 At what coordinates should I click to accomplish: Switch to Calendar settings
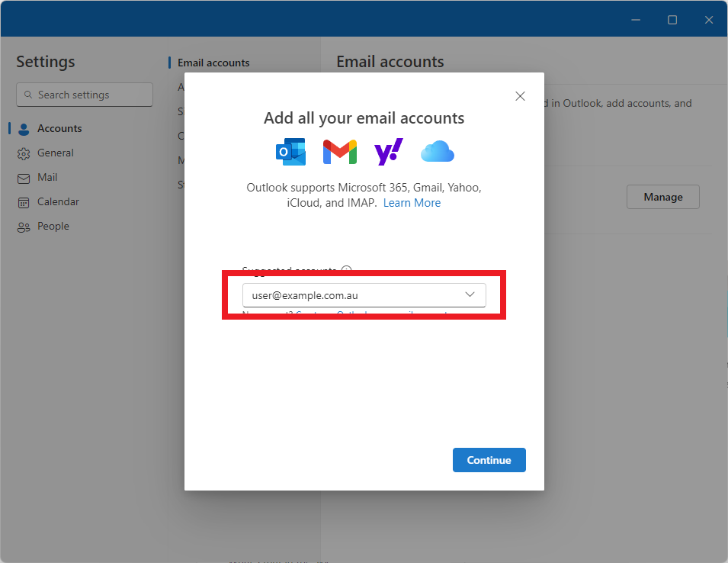click(57, 201)
